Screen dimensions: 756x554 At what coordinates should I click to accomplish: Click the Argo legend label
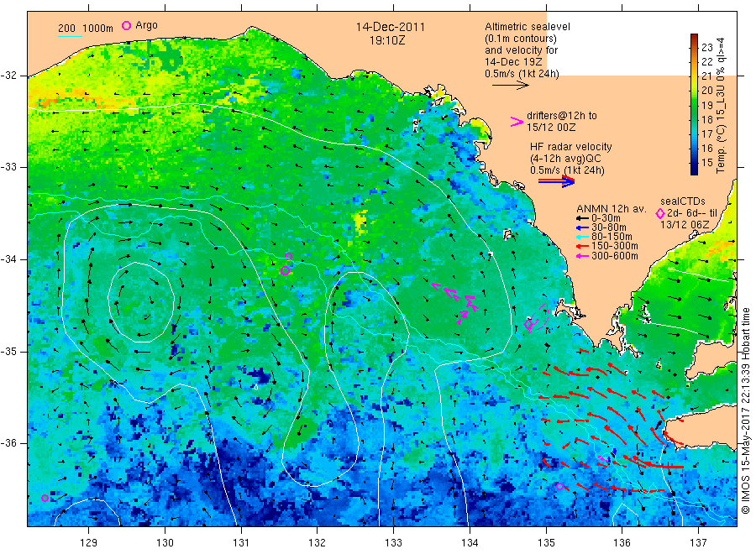146,25
